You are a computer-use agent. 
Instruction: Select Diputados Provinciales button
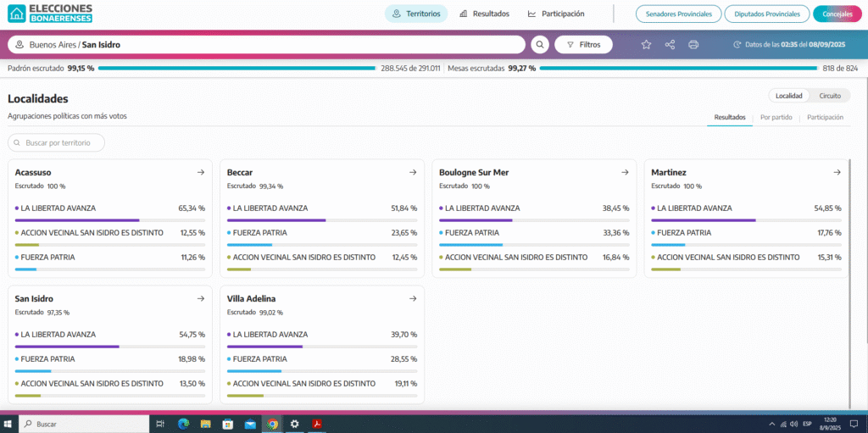(x=766, y=14)
